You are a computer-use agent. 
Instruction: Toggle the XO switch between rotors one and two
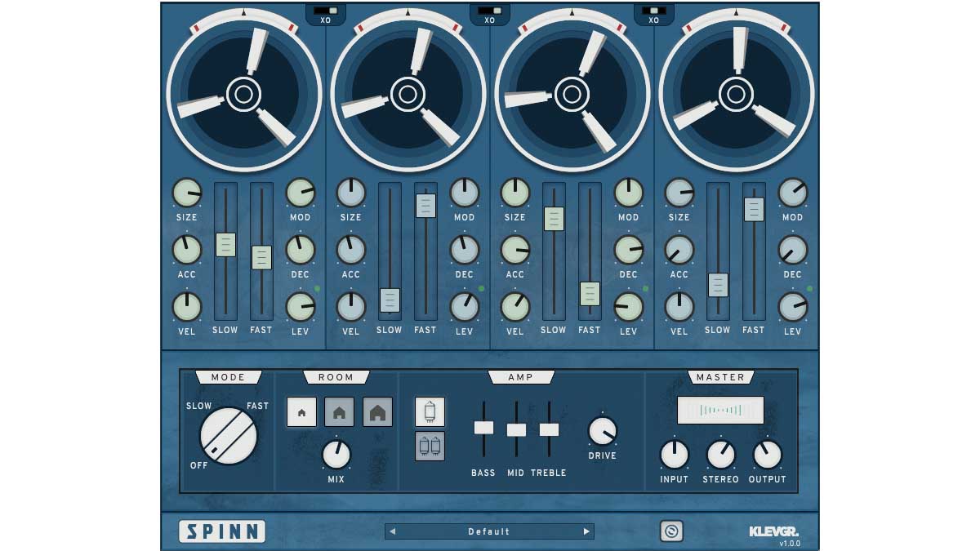click(x=326, y=11)
